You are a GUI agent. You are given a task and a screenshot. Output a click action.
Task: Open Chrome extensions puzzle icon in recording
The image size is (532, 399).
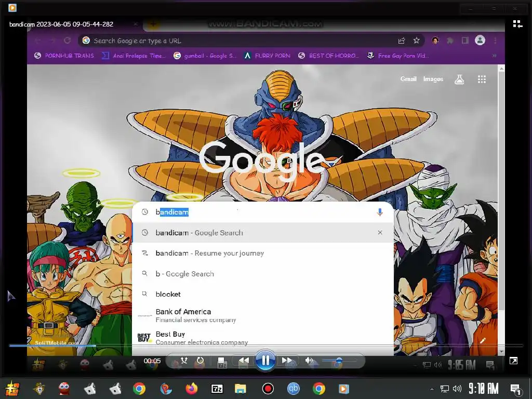[450, 41]
